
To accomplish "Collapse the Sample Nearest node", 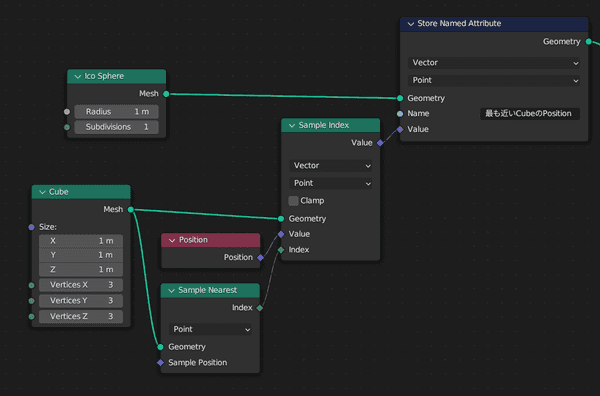I will 171,291.
